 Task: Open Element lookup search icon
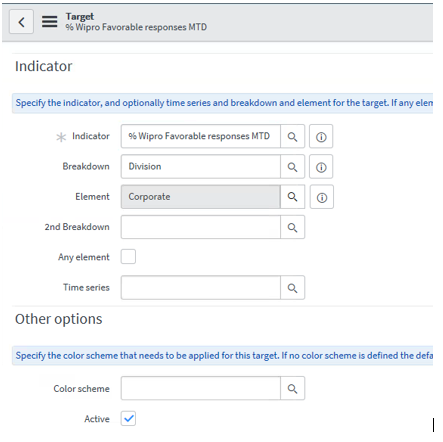tap(292, 197)
